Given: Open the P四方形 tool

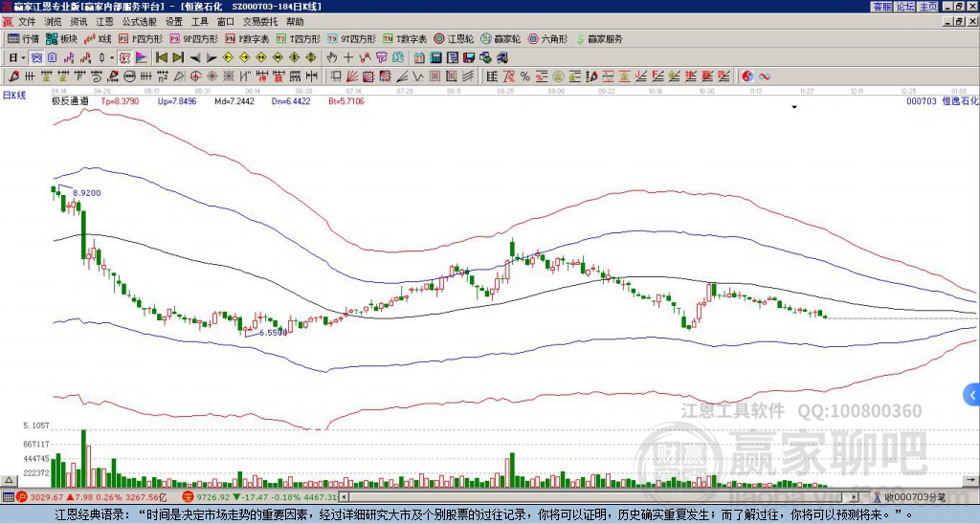Looking at the screenshot, I should pos(141,38).
